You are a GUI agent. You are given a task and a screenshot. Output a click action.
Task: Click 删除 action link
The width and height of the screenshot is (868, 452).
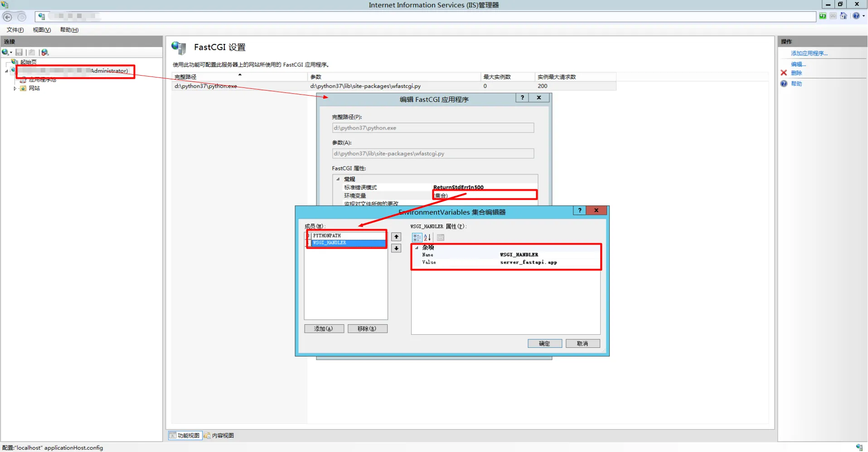click(796, 73)
